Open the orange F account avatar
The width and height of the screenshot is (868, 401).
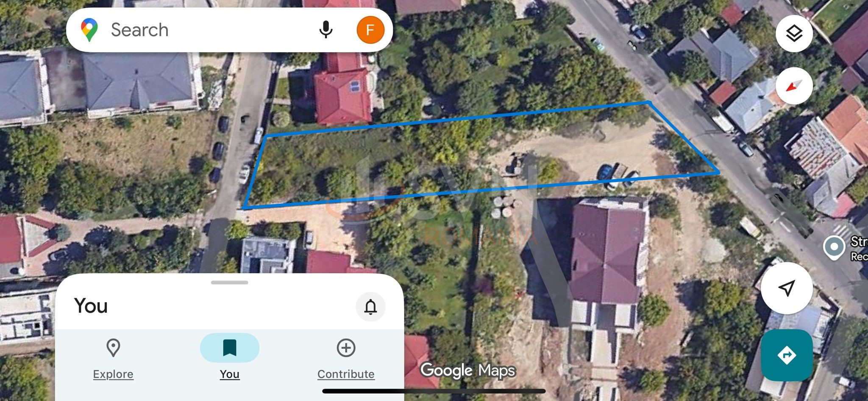click(x=370, y=30)
